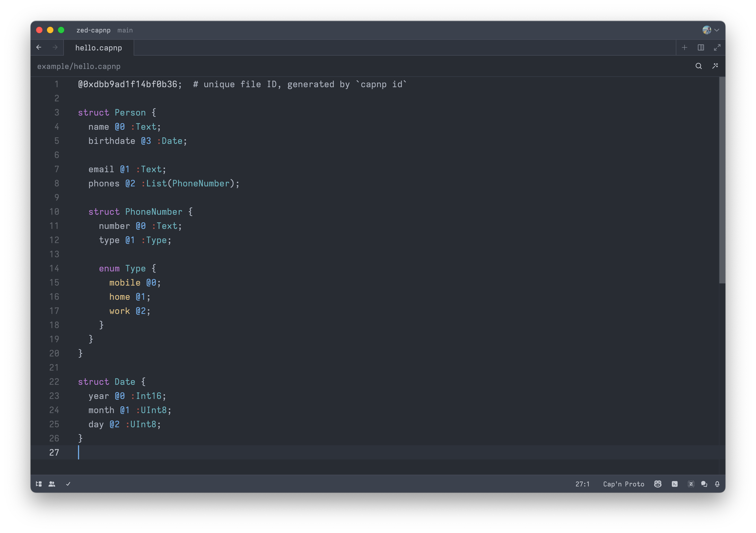Viewport: 756px width, 533px height.
Task: Open Cap'n Proto language selector
Action: click(624, 484)
